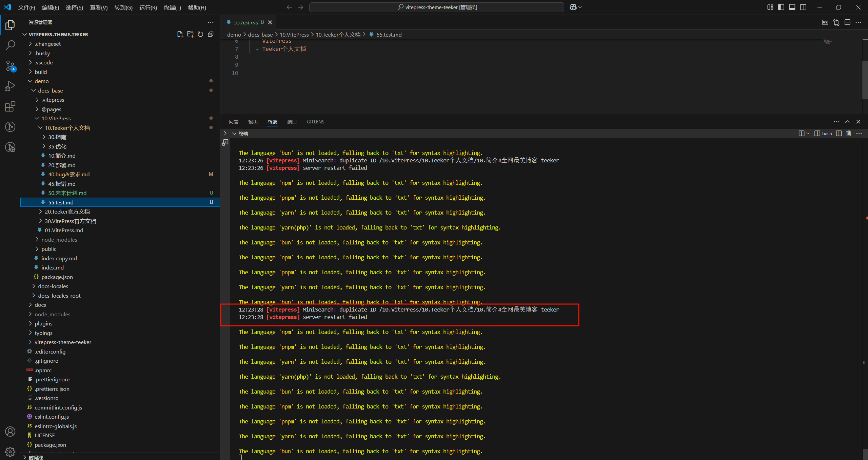The image size is (868, 460).
Task: Open editor more actions menu
Action: point(858,22)
